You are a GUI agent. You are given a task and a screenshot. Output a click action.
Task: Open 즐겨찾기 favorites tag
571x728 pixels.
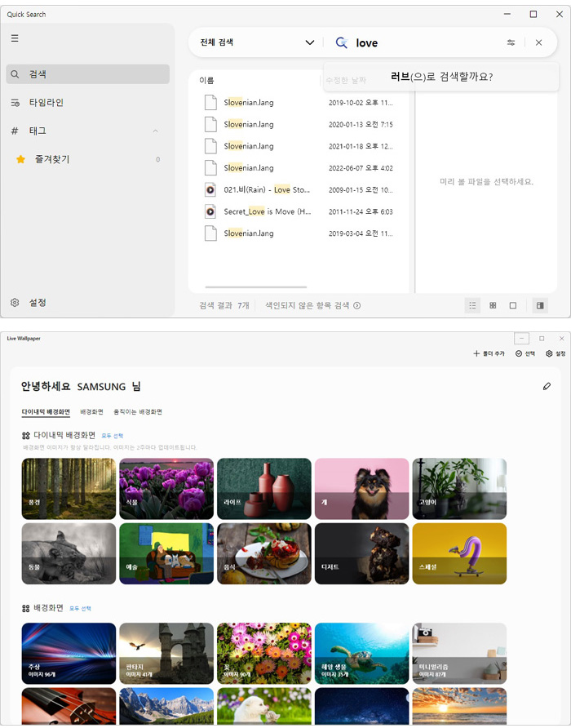88,159
